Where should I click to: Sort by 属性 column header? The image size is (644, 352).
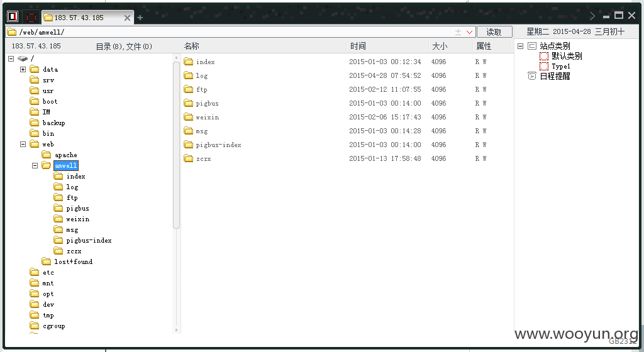click(484, 46)
